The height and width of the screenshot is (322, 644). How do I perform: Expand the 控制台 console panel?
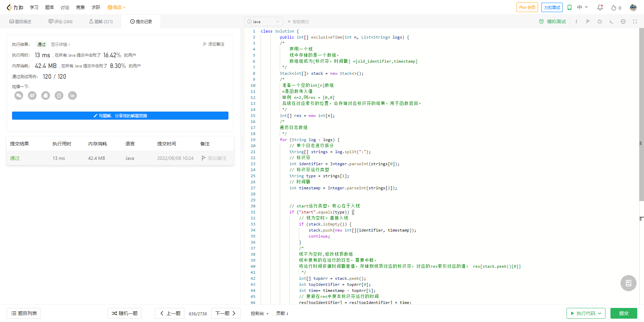[x=260, y=314]
